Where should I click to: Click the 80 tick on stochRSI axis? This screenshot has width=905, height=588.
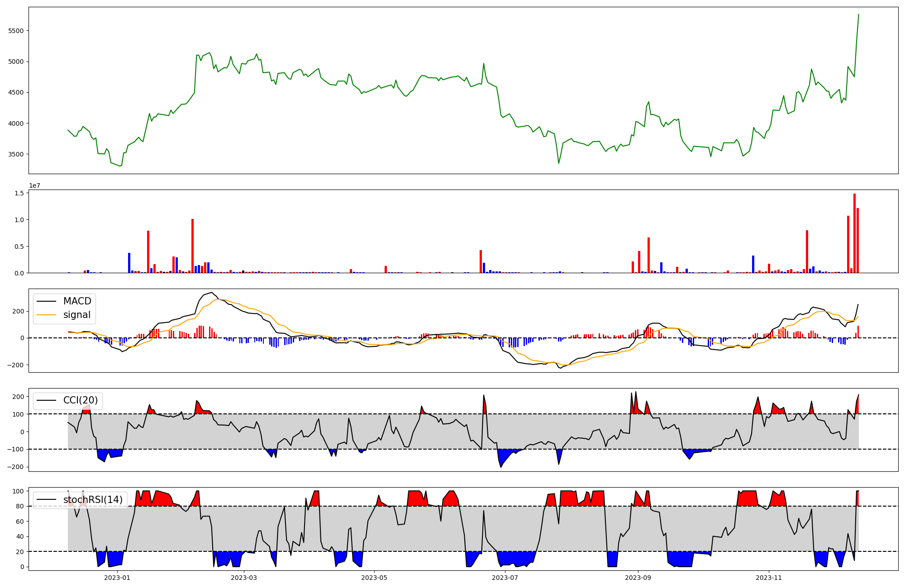(x=20, y=506)
